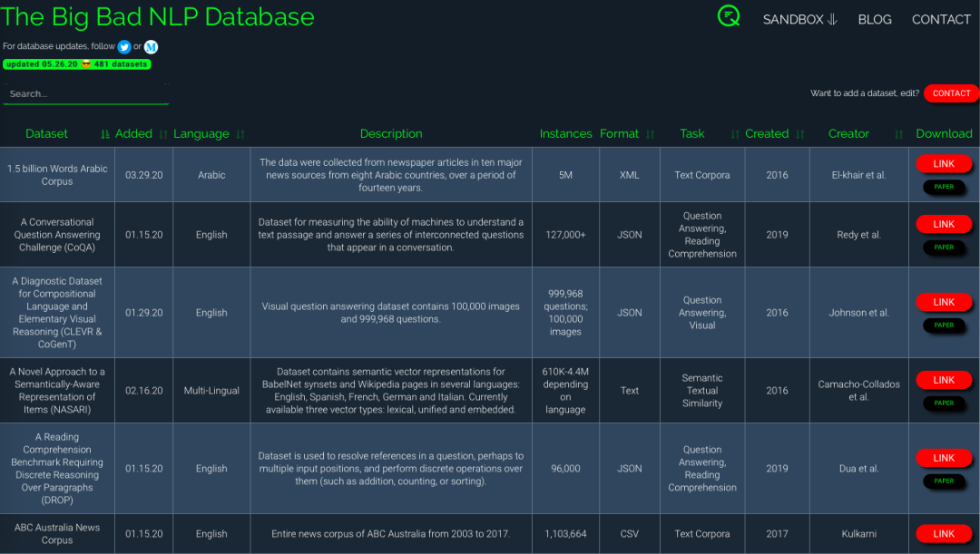This screenshot has height=554, width=980.
Task: Click sort arrows beside Language header
Action: [x=240, y=134]
